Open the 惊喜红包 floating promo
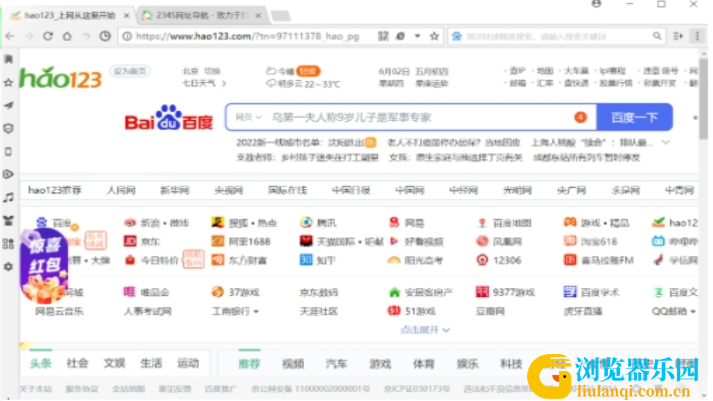This screenshot has height=401, width=713. pos(44,266)
